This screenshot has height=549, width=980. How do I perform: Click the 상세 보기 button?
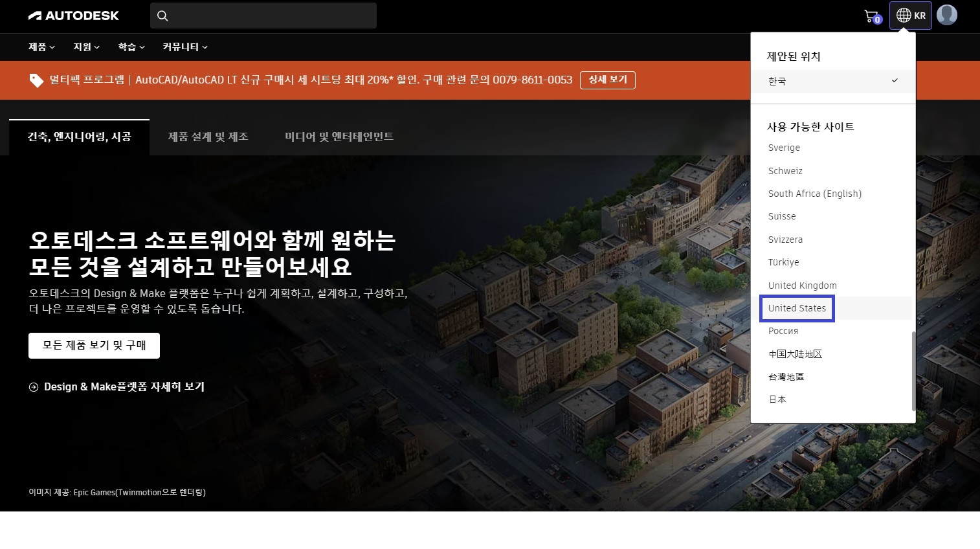point(608,80)
